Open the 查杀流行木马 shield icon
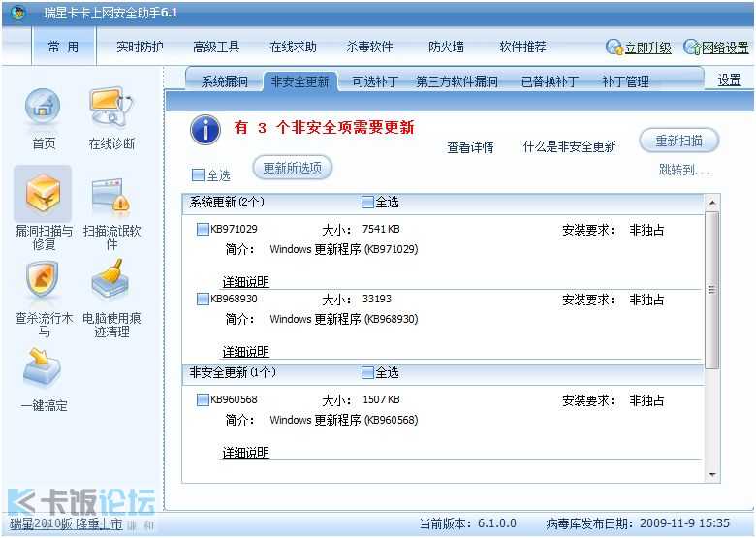756x538 pixels. click(43, 278)
